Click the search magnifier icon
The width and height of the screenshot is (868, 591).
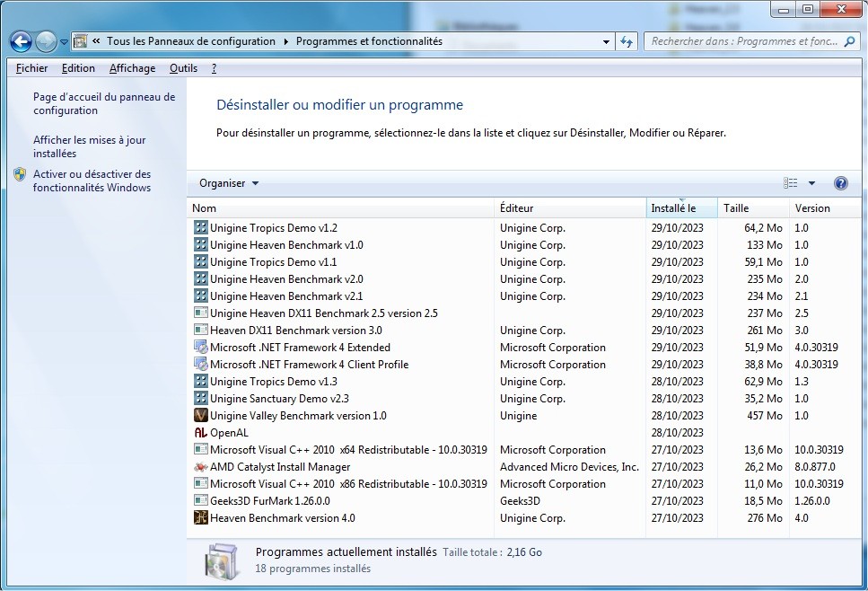point(849,41)
